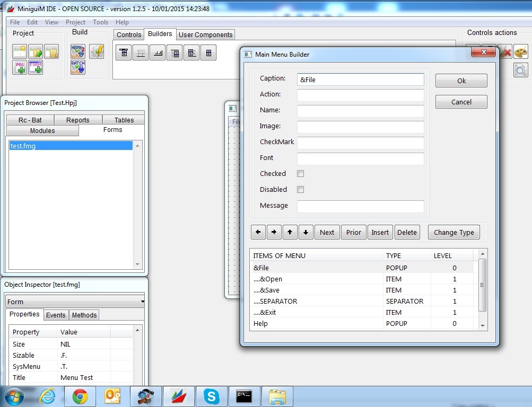Screen dimensions: 532x407
Task: Open Google Chrome from the taskbar
Action: point(80,396)
